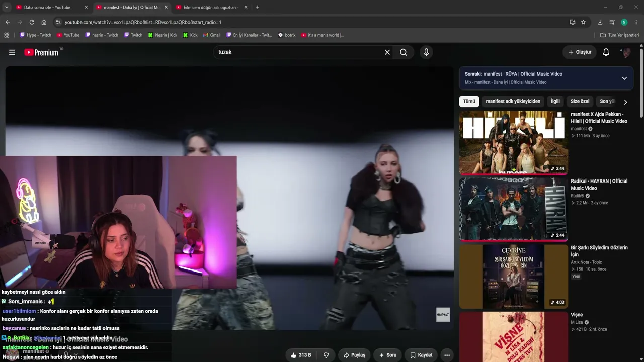
Task: Select the Size özel chip
Action: (x=580, y=101)
